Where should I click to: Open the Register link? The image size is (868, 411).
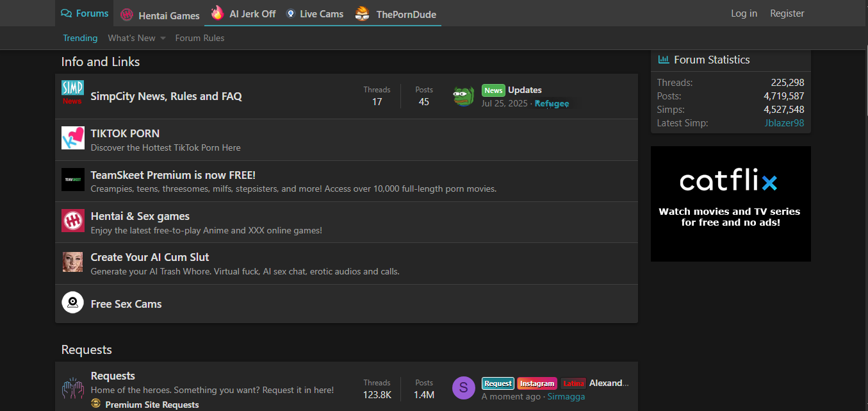pos(787,13)
